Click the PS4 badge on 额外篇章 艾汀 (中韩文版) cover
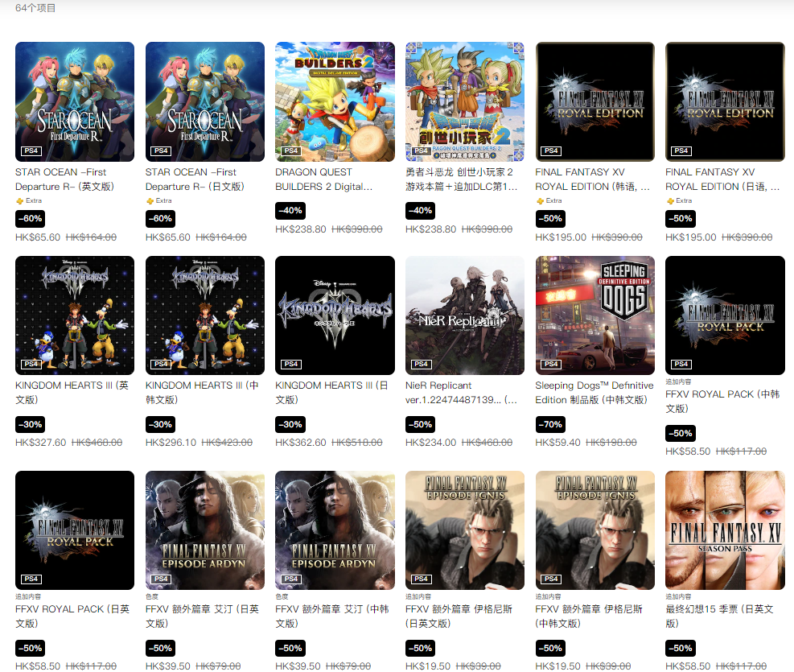 290,579
